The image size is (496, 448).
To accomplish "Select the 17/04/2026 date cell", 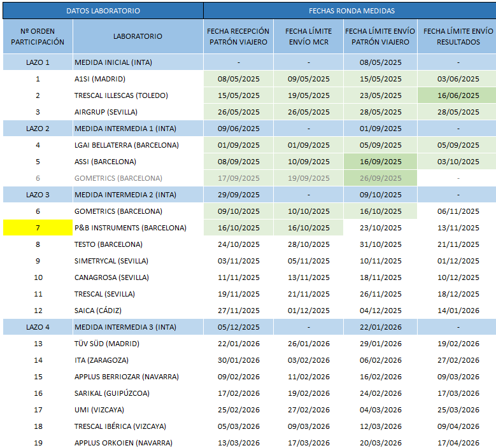I will tap(458, 443).
